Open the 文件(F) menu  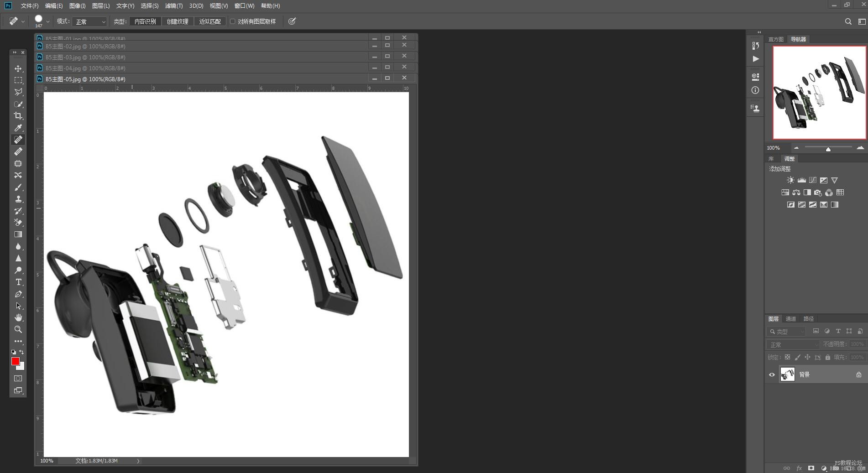coord(30,6)
